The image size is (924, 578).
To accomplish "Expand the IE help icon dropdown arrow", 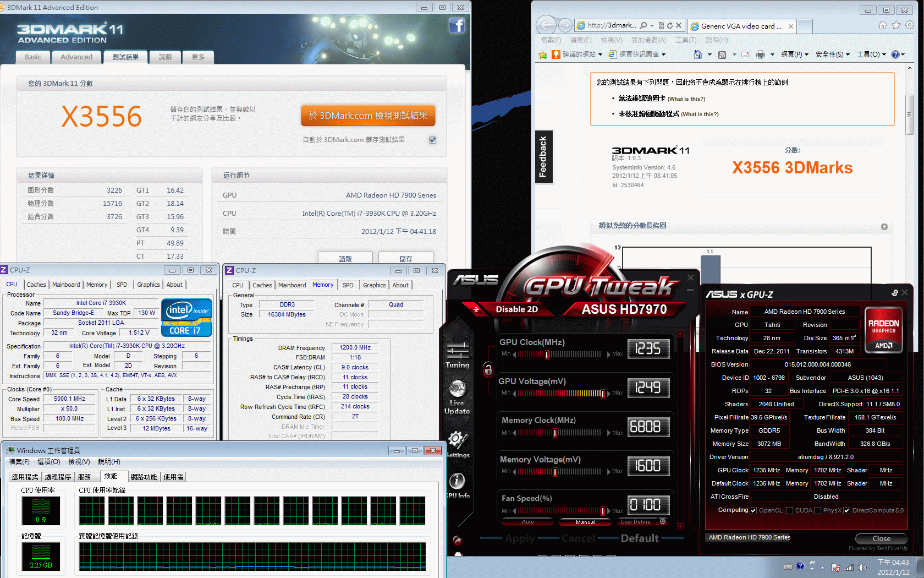I will [903, 54].
